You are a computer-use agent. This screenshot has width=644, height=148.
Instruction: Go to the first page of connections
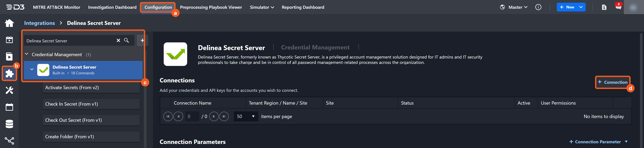click(x=168, y=116)
